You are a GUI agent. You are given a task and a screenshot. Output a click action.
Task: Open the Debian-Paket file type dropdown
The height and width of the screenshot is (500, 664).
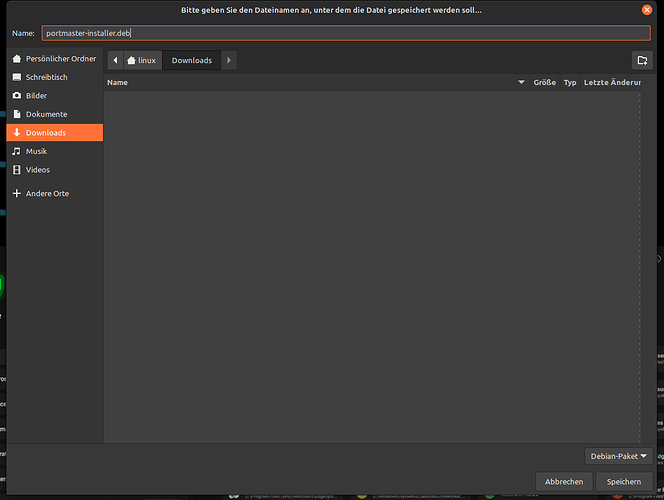click(618, 456)
